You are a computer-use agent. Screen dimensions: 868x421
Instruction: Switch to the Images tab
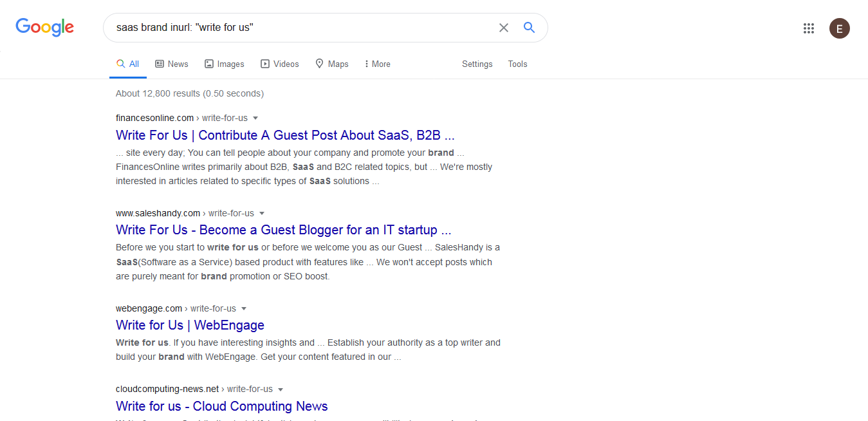(225, 64)
